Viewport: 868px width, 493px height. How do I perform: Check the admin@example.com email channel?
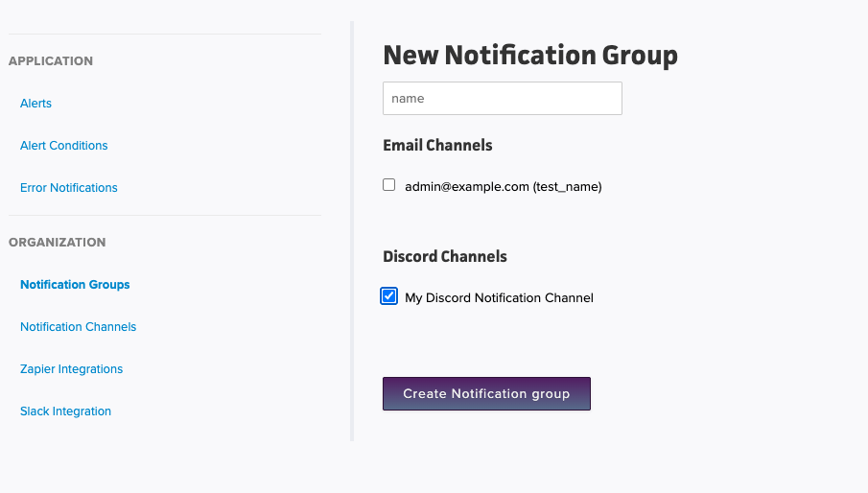tap(389, 185)
